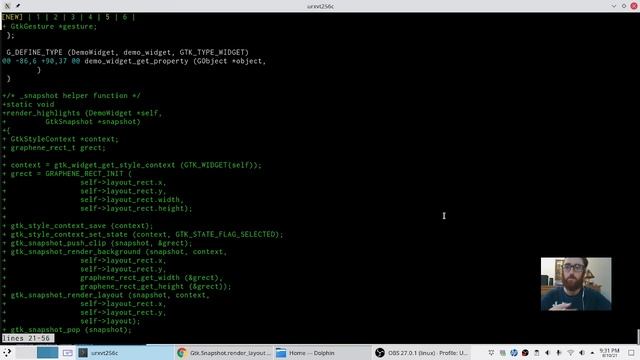Switch to terminal tab 6
Image resolution: width=640 pixels, height=360 pixels.
point(125,17)
